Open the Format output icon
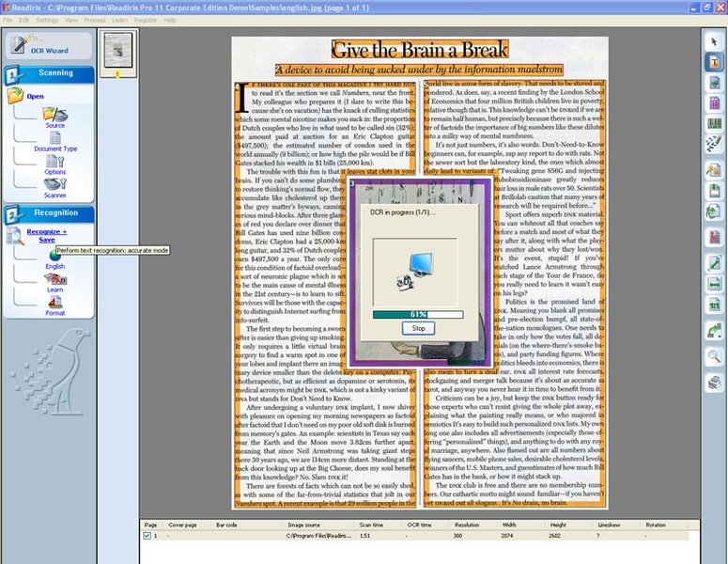The width and height of the screenshot is (728, 564). [55, 303]
